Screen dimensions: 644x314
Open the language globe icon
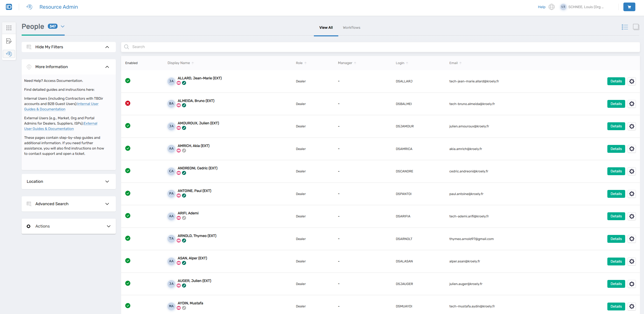pos(551,7)
